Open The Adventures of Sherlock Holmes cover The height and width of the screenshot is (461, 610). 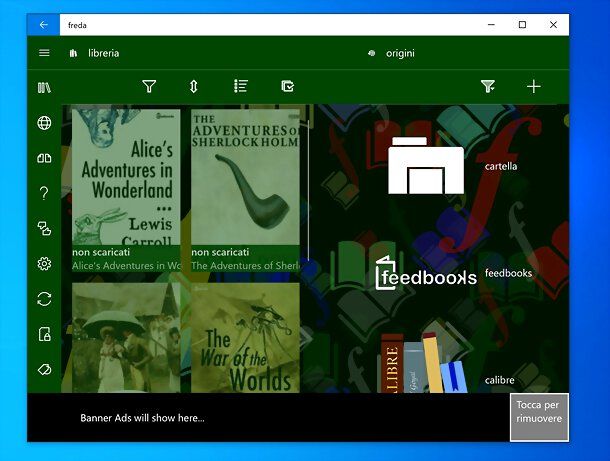(245, 177)
